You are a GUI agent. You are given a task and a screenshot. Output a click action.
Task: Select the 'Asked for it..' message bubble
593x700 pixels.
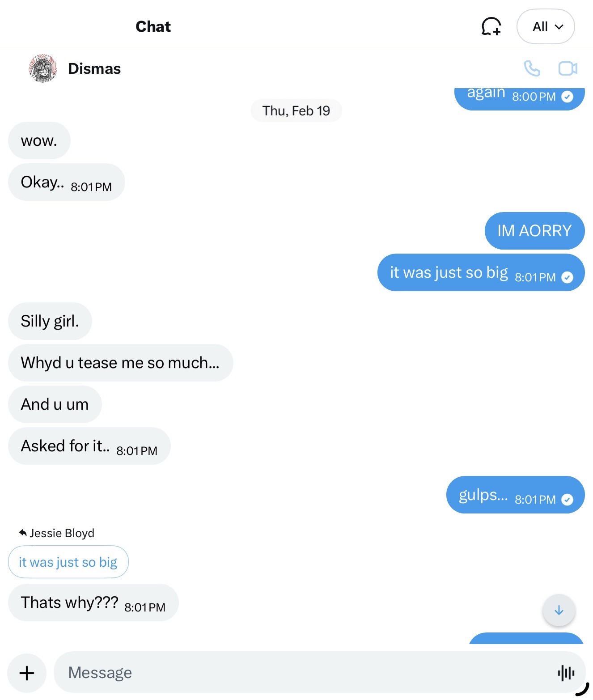(65, 446)
